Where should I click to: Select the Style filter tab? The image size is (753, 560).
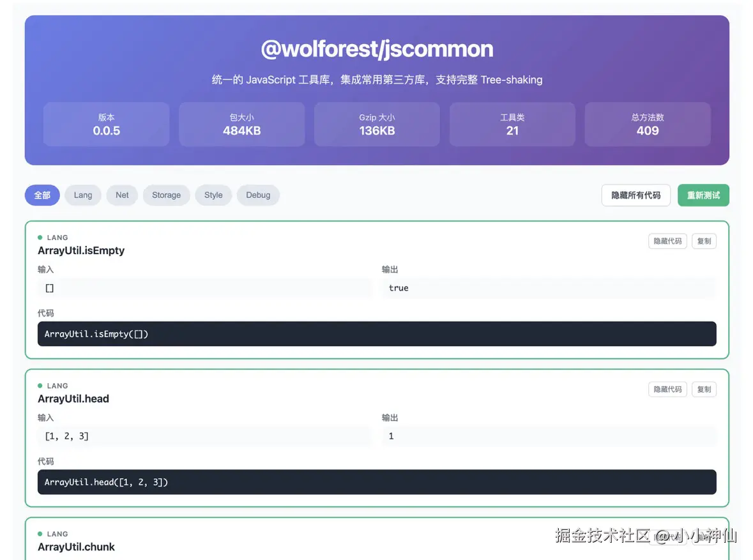tap(213, 195)
